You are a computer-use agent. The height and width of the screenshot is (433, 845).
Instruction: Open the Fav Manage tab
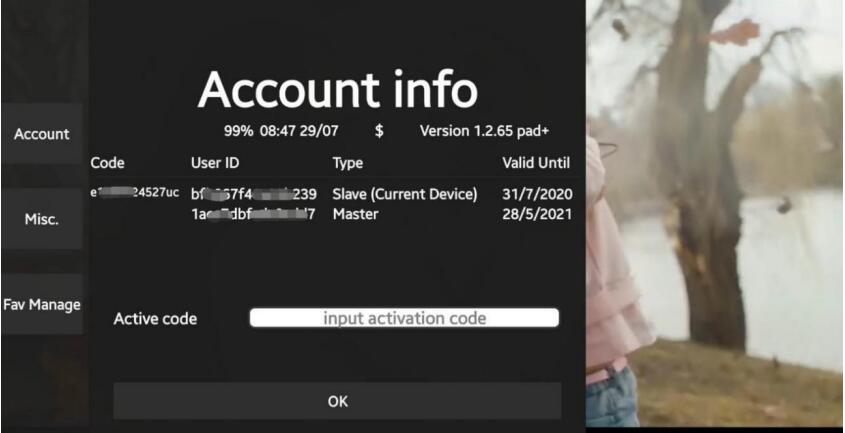tap(41, 304)
